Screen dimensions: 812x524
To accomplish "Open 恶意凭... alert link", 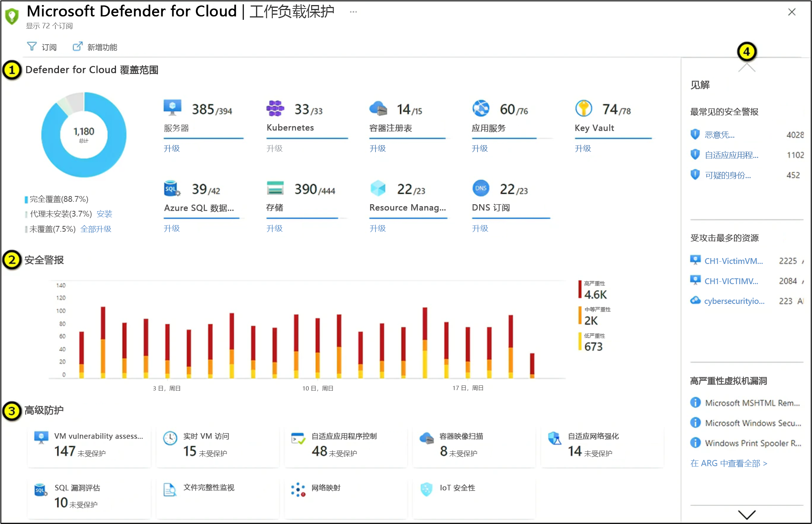I will point(720,135).
